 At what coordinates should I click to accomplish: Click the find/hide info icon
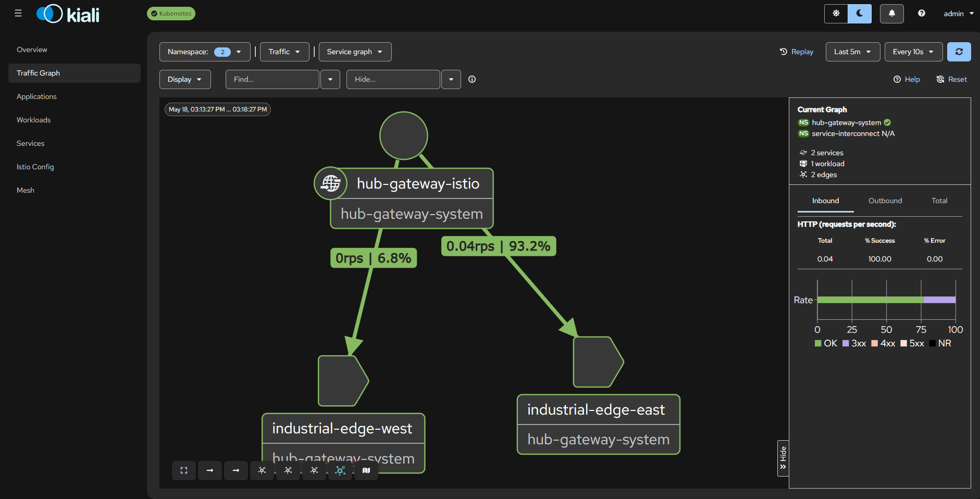click(x=472, y=79)
